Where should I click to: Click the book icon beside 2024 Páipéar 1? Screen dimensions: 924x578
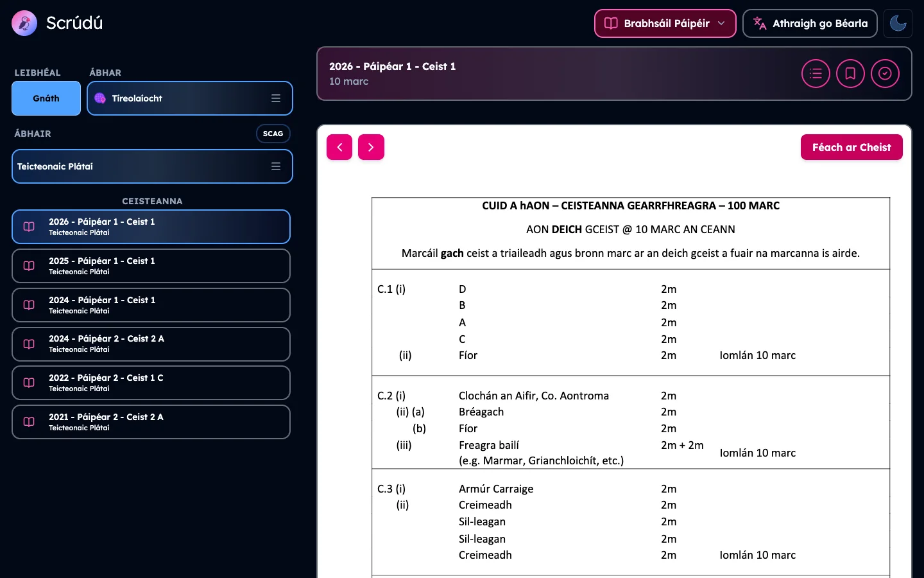coord(29,305)
